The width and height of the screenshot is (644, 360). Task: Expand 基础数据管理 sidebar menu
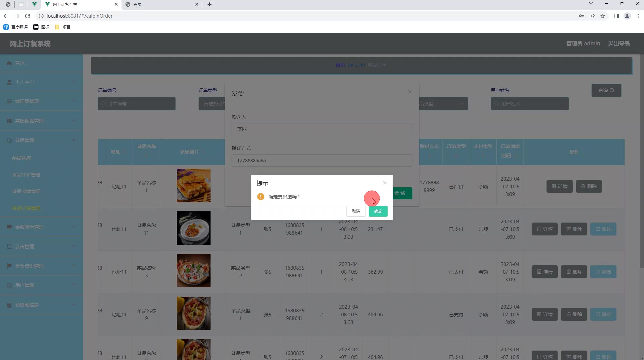(x=41, y=121)
